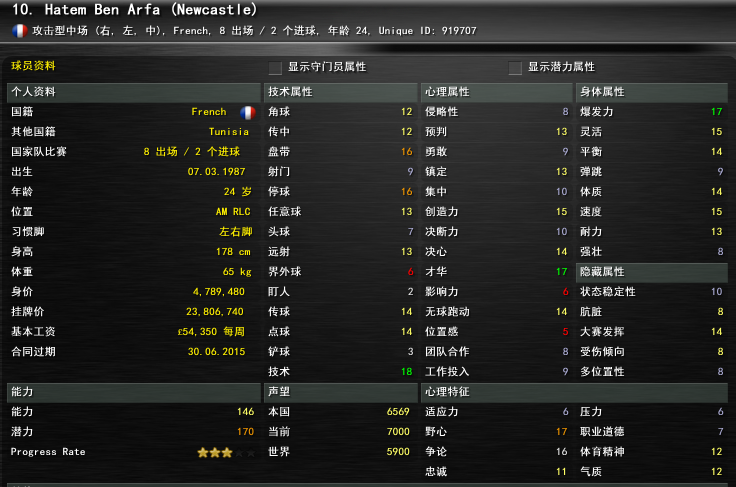Click the 受伤倾向 hidden attribute row
Viewport: 736px width, 487px height.
pyautogui.click(x=652, y=352)
